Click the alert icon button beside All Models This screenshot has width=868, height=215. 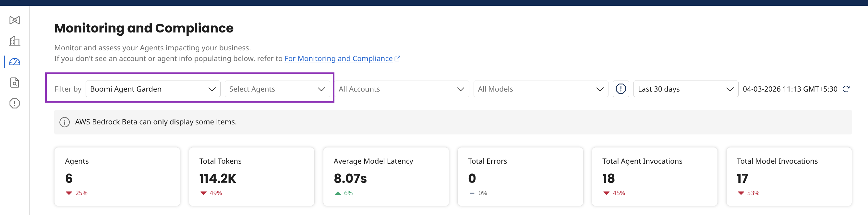[x=620, y=89]
